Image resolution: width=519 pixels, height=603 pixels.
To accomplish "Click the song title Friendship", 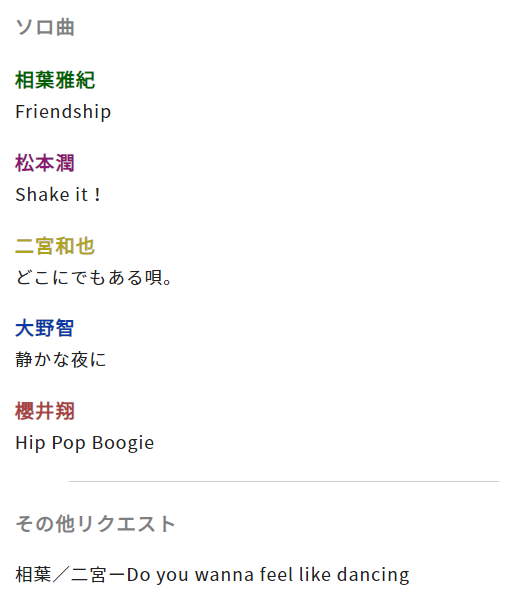I will (63, 112).
